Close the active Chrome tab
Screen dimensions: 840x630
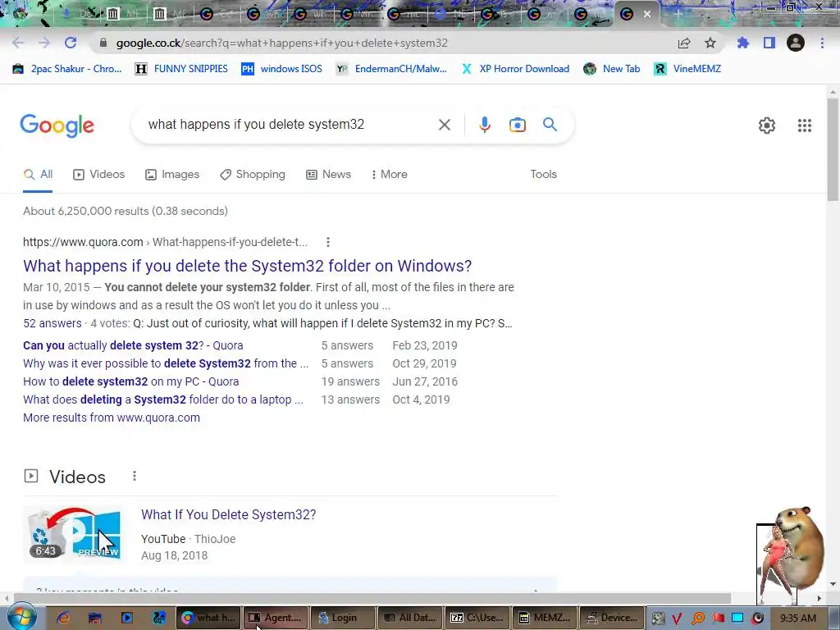click(647, 14)
